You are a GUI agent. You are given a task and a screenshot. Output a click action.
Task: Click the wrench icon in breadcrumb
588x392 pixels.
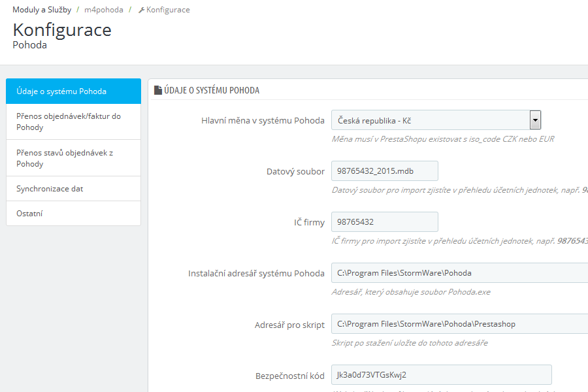(141, 10)
